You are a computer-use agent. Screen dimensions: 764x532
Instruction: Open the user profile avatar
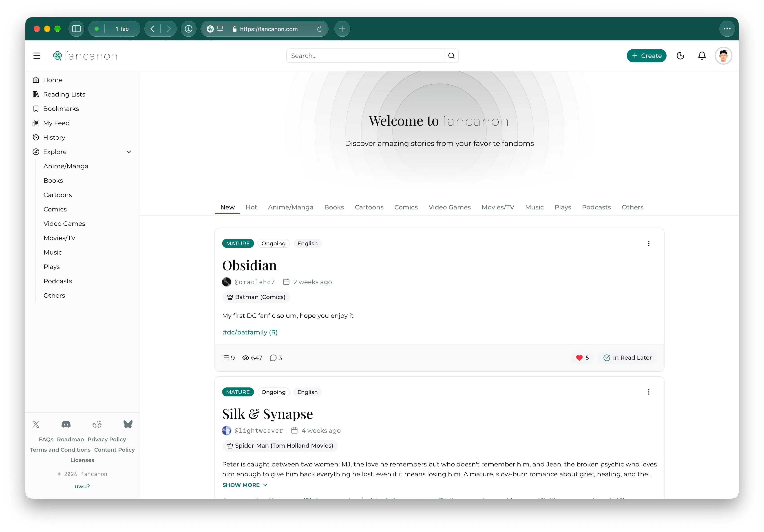click(723, 56)
